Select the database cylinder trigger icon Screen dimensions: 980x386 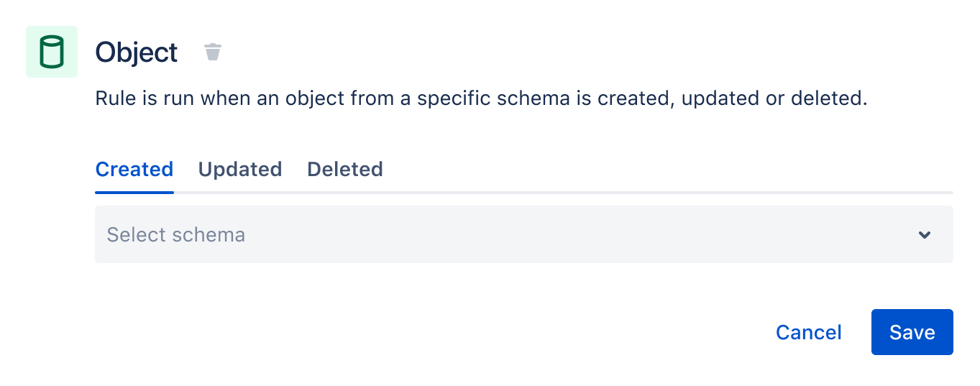click(51, 52)
